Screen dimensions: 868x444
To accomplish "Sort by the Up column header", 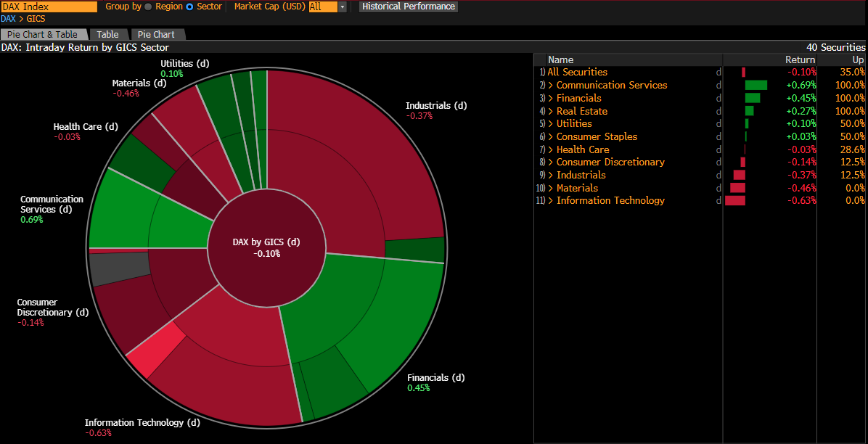I will click(x=858, y=59).
